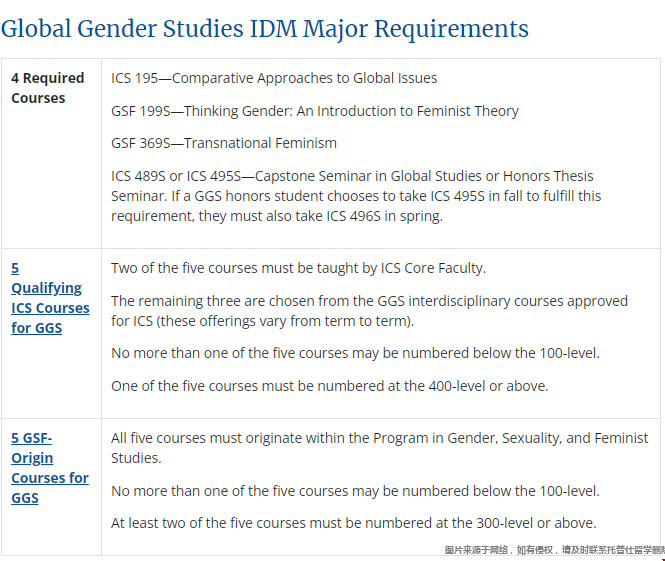Click the below 100-level line in GSF row
This screenshot has height=561, width=665.
[x=355, y=491]
